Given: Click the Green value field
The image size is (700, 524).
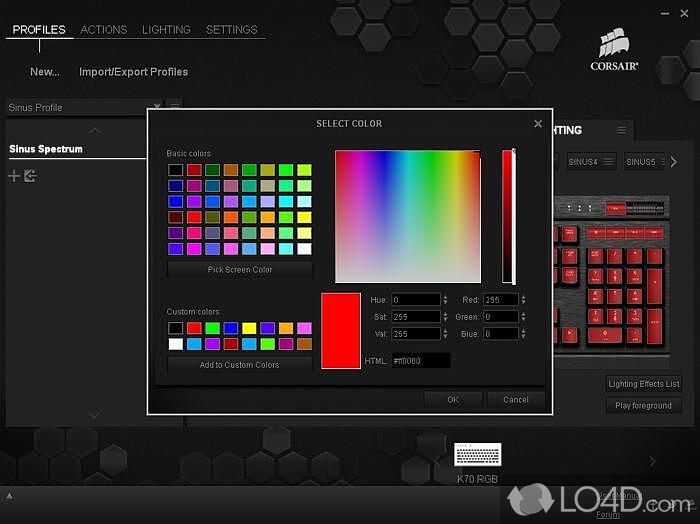Looking at the screenshot, I should (x=501, y=316).
